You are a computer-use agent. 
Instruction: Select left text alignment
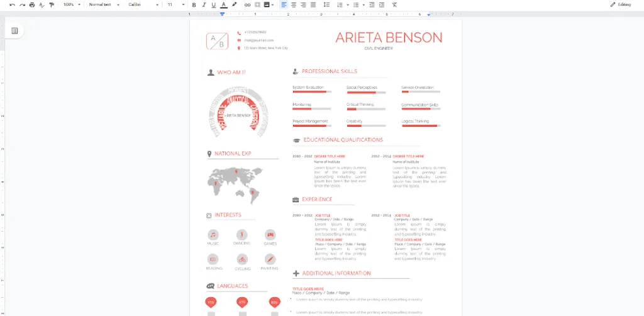pyautogui.click(x=284, y=4)
